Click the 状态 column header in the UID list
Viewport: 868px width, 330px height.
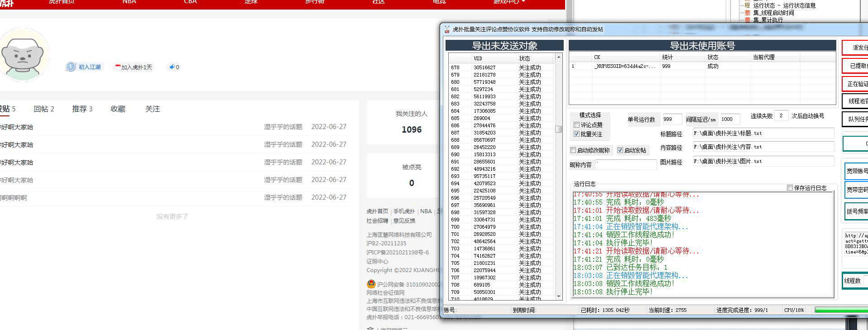coord(535,58)
